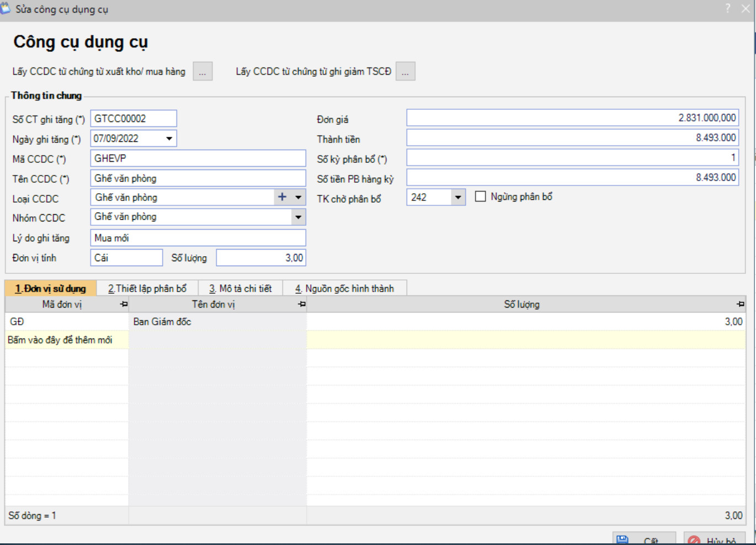This screenshot has height=545, width=756.
Task: Expand the Nhóm CCDC dropdown
Action: (299, 217)
